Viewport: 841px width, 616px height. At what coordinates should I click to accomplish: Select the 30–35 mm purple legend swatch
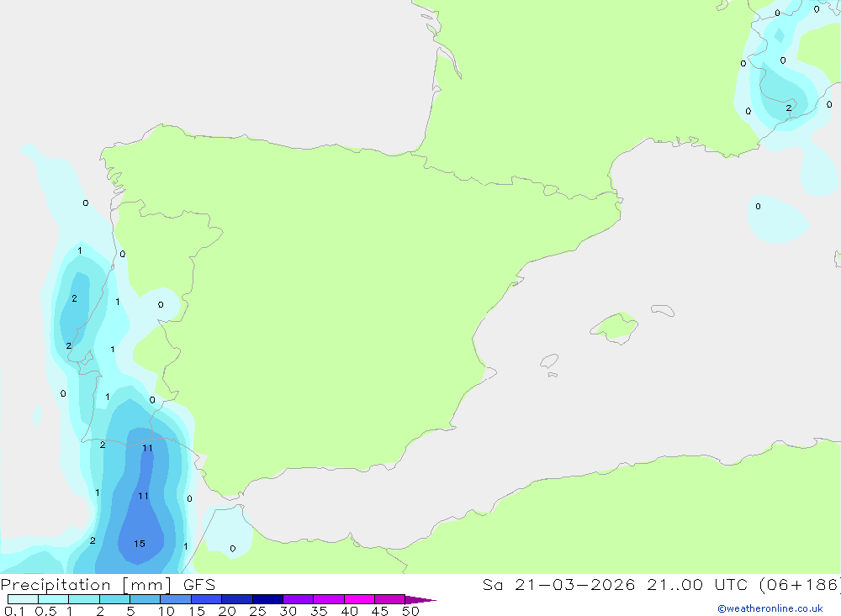[x=299, y=599]
